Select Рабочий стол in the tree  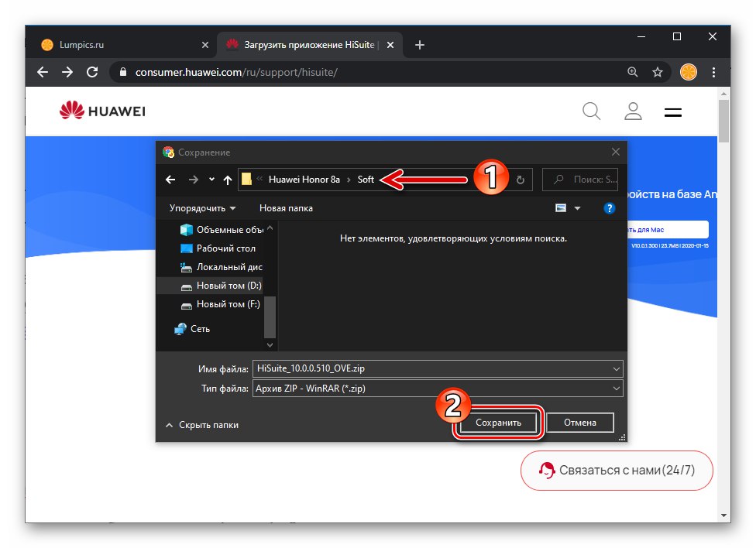pos(218,248)
